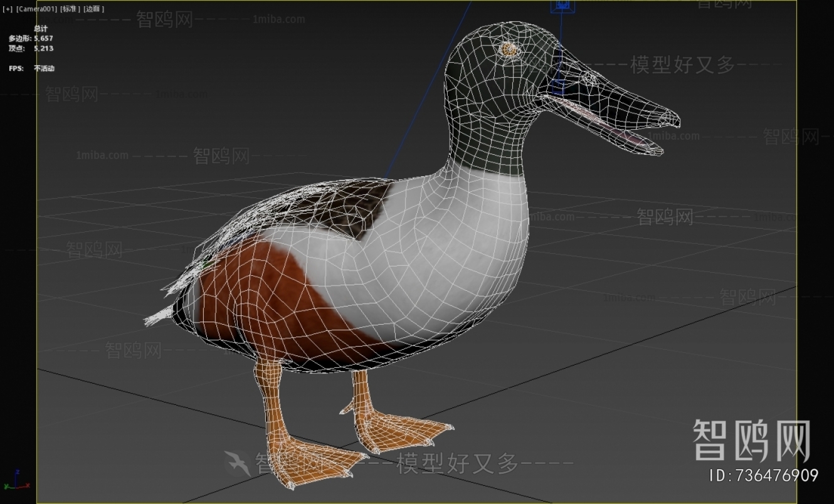Screen dimensions: 834x504
Task: Click the 总计 statistics header
Action: click(x=41, y=28)
